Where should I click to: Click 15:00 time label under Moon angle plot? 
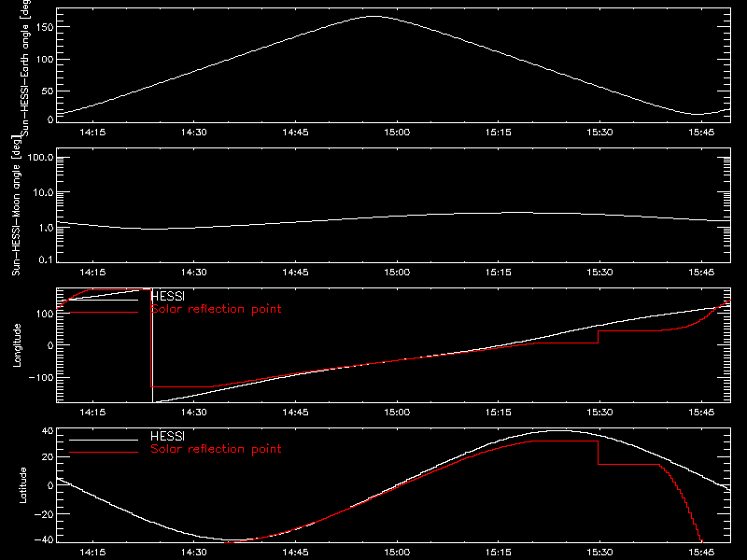(x=397, y=273)
